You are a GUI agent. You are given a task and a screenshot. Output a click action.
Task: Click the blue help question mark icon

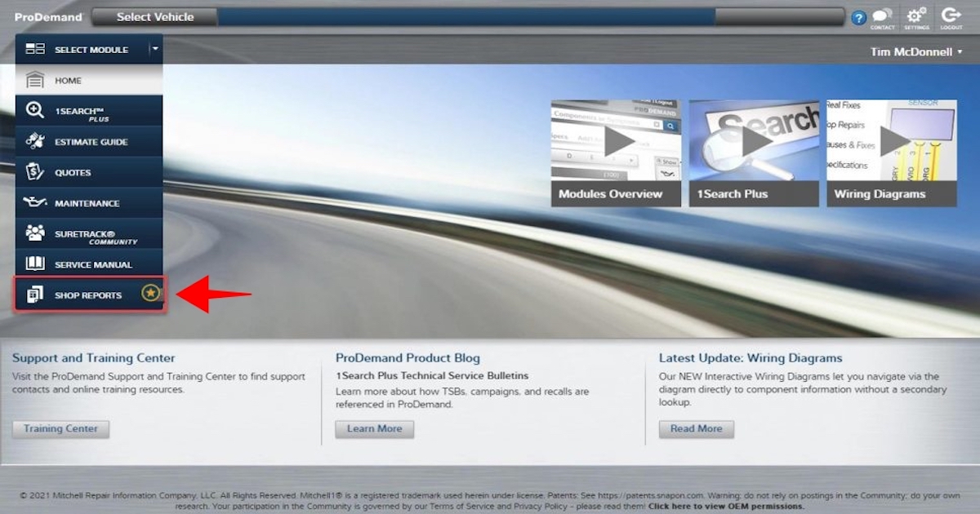tap(857, 16)
